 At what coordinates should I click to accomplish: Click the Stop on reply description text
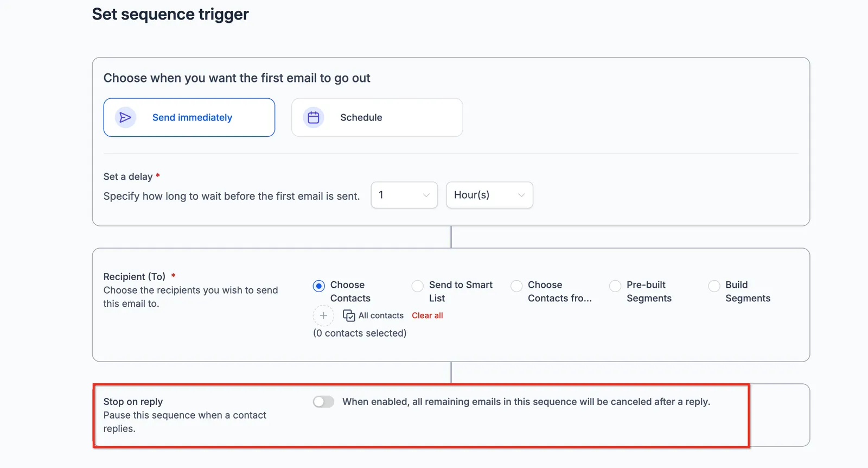(x=185, y=422)
